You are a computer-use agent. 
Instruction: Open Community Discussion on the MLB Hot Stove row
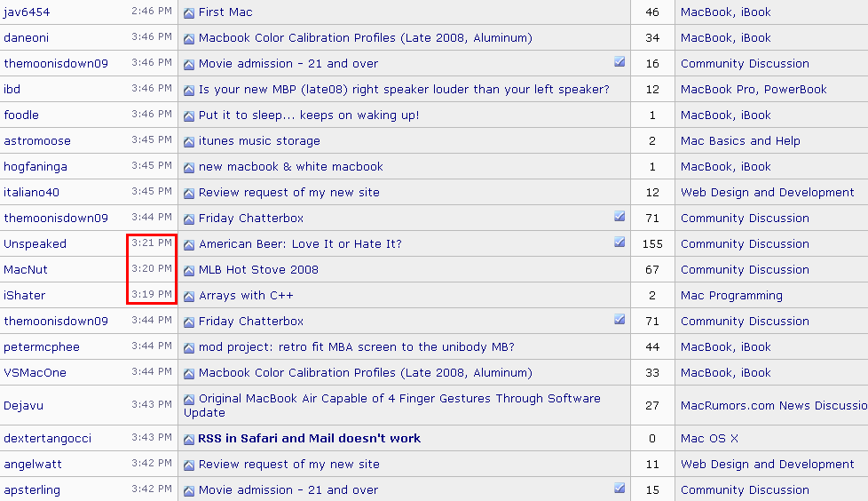745,270
